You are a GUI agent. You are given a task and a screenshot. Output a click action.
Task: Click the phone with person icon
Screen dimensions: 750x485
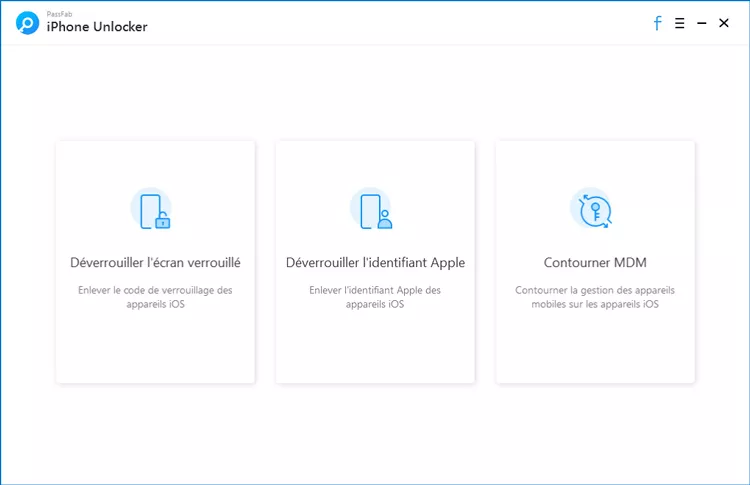(x=372, y=210)
